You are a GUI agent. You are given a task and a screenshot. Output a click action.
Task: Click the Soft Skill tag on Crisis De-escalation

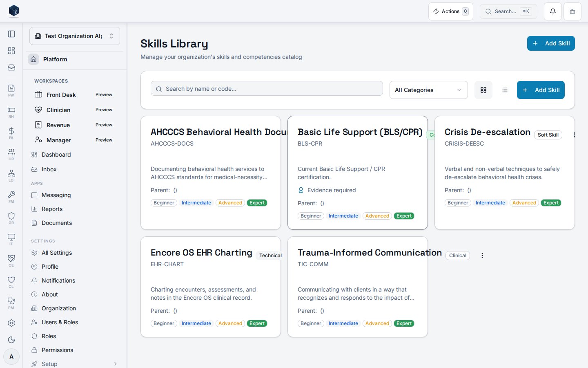pyautogui.click(x=548, y=135)
